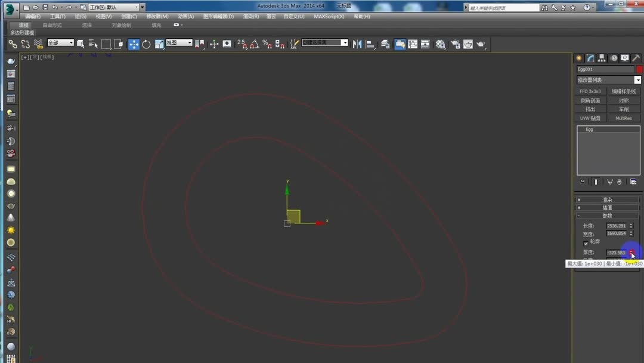Open the Modify command panel
This screenshot has height=363, width=644.
[589, 58]
